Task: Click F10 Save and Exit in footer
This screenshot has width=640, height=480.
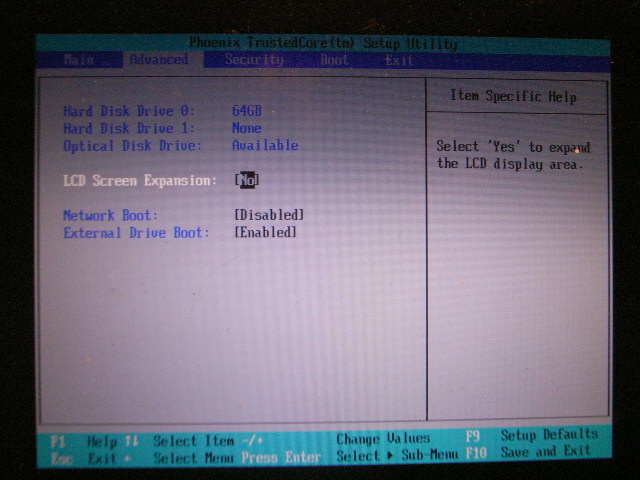Action: tap(528, 452)
